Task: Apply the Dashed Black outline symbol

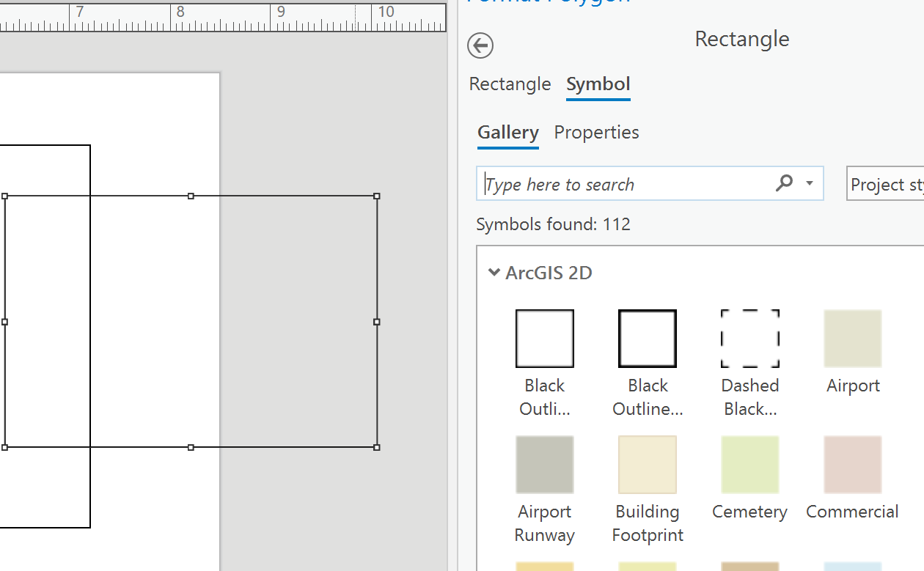Action: pos(750,339)
